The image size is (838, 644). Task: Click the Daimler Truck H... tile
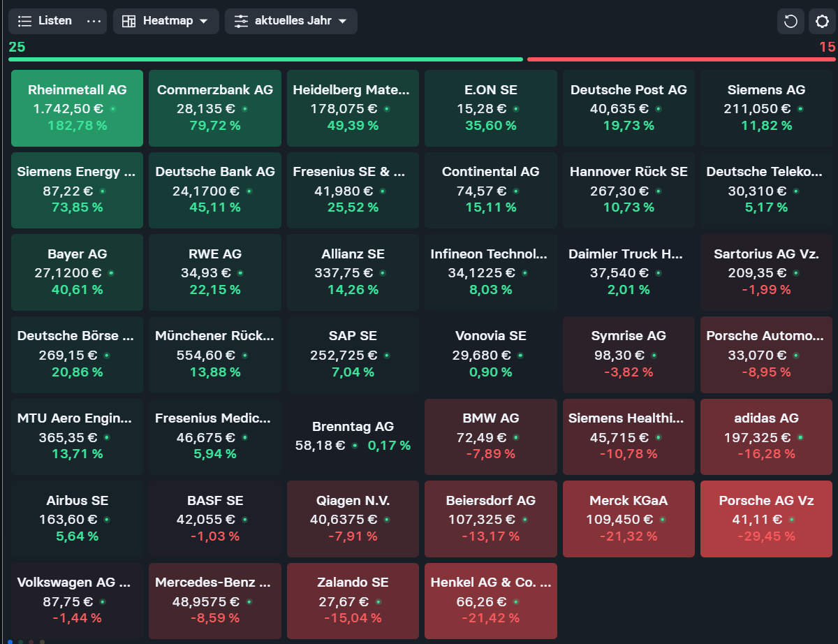(x=628, y=272)
